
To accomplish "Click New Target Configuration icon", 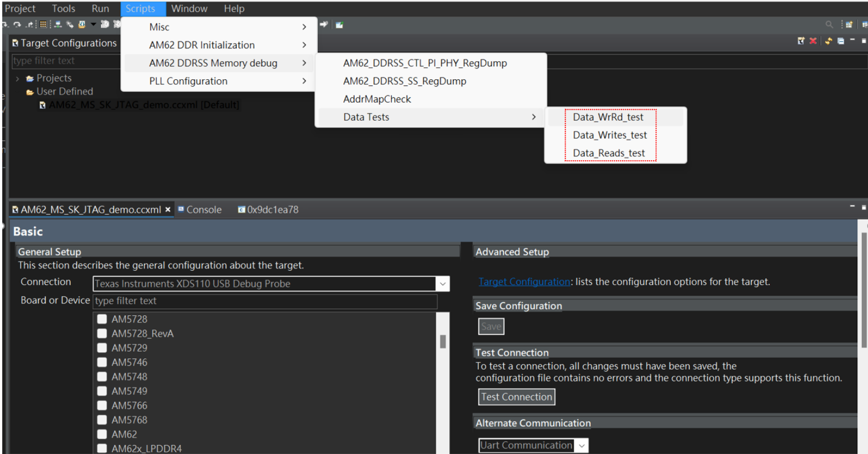I will [x=801, y=41].
